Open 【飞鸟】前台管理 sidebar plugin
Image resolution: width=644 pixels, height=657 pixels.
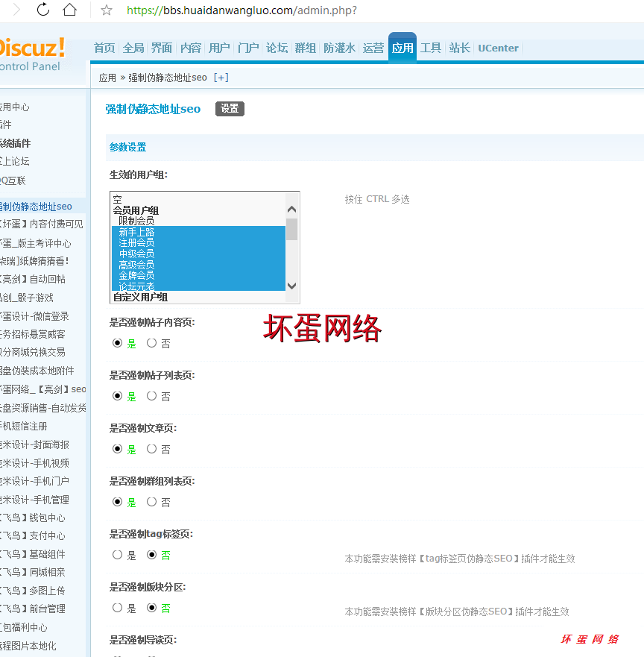(x=33, y=609)
